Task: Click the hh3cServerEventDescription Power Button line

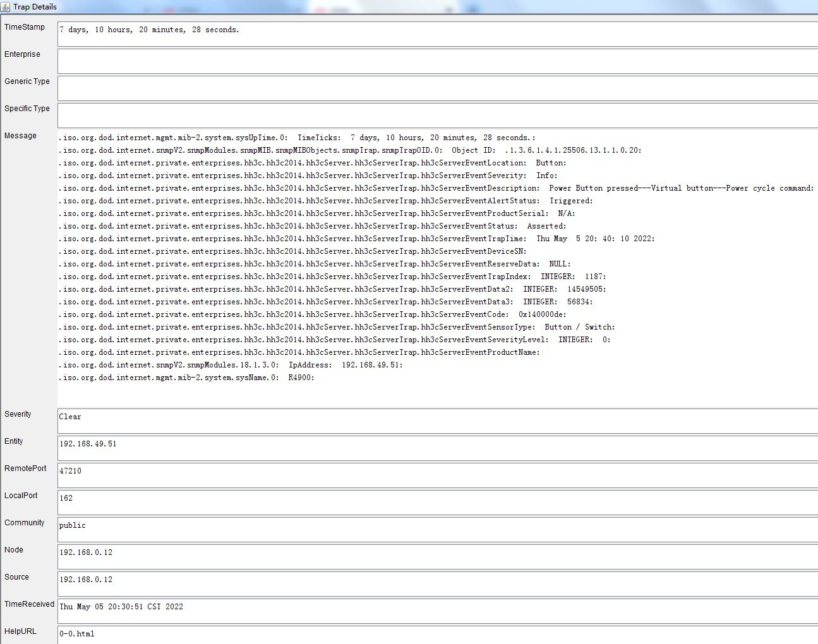Action: click(436, 188)
